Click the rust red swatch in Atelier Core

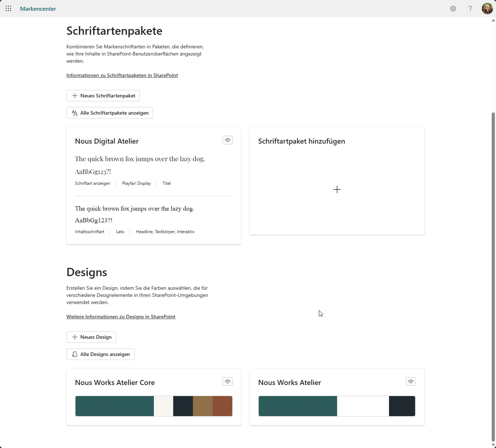pyautogui.click(x=222, y=406)
